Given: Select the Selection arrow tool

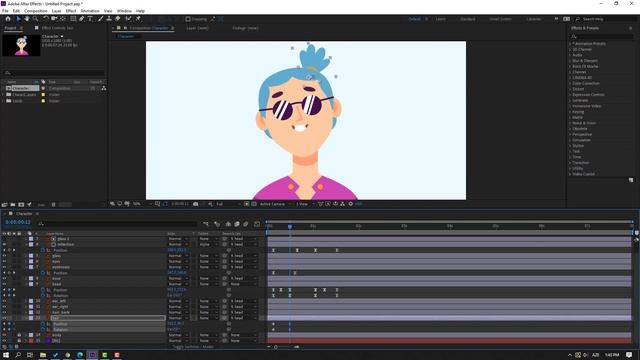Looking at the screenshot, I should point(18,19).
